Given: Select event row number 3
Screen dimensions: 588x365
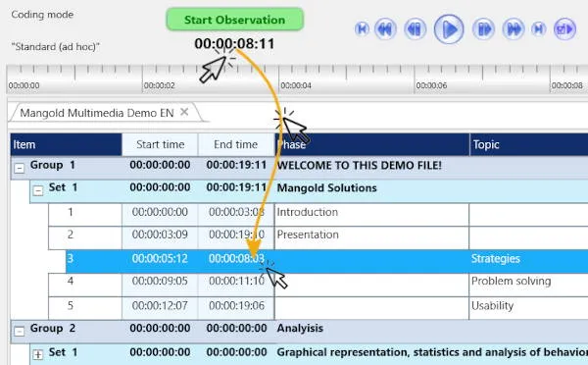Looking at the screenshot, I should click(71, 259).
